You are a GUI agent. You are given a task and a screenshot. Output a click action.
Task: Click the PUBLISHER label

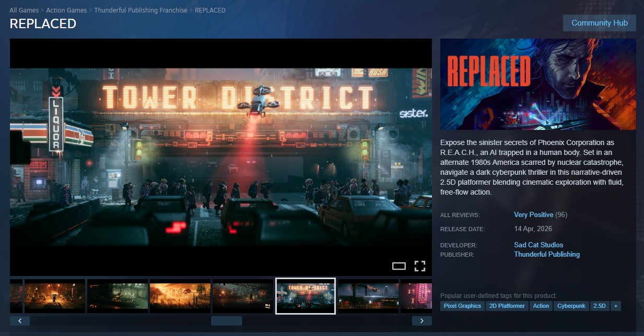click(x=457, y=255)
